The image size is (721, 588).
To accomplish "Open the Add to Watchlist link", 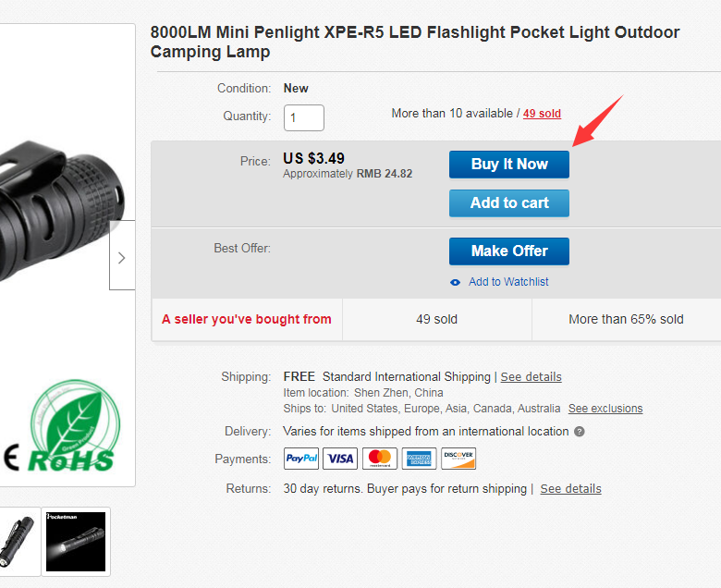I will point(508,282).
